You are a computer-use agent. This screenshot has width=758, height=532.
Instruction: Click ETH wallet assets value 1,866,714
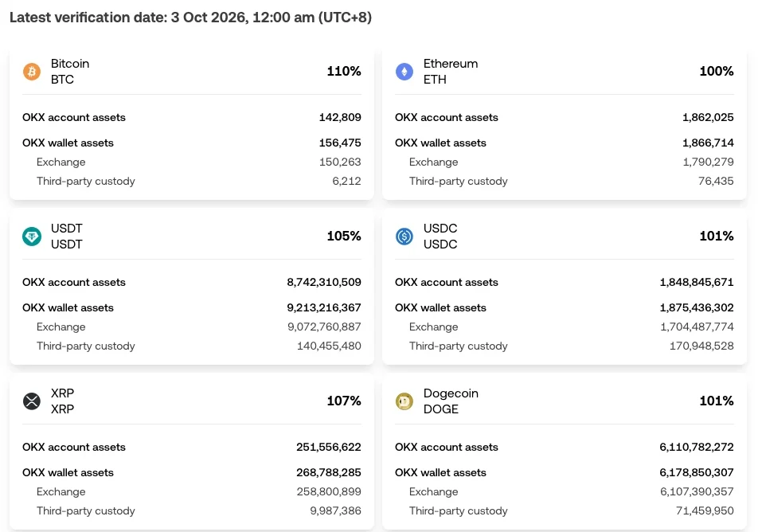pyautogui.click(x=708, y=143)
